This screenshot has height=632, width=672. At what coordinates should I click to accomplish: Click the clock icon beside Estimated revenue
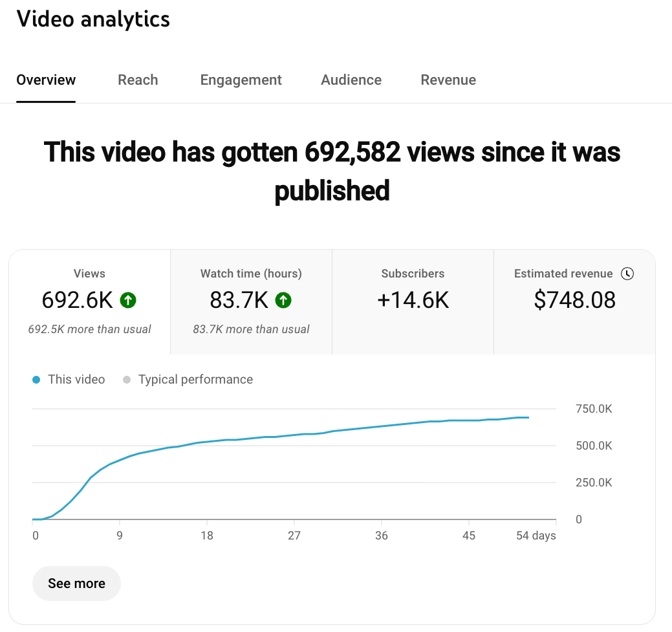click(x=627, y=274)
